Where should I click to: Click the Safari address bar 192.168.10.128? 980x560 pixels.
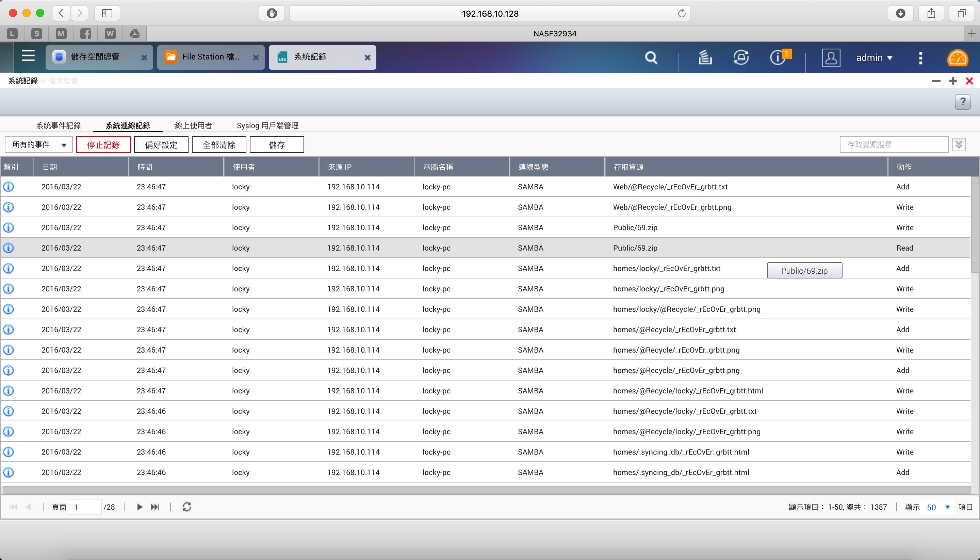tap(490, 13)
